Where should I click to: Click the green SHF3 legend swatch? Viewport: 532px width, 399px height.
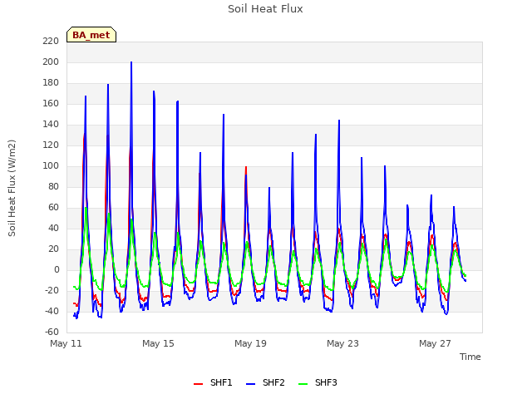303,384
